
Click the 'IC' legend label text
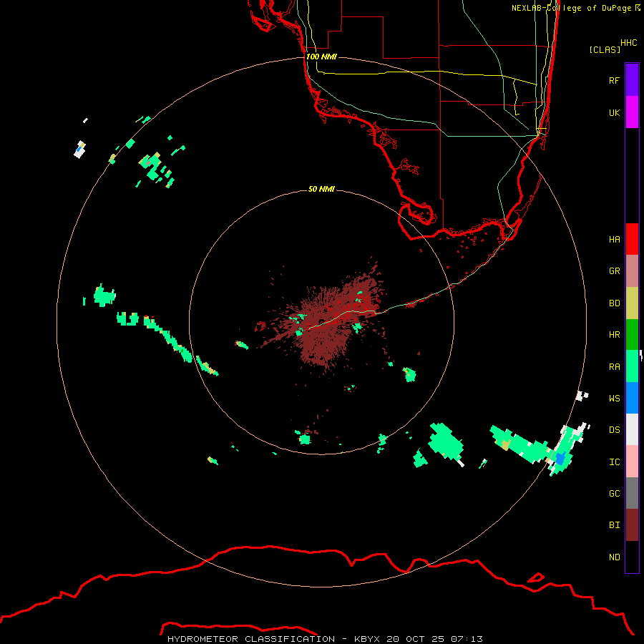coord(614,462)
